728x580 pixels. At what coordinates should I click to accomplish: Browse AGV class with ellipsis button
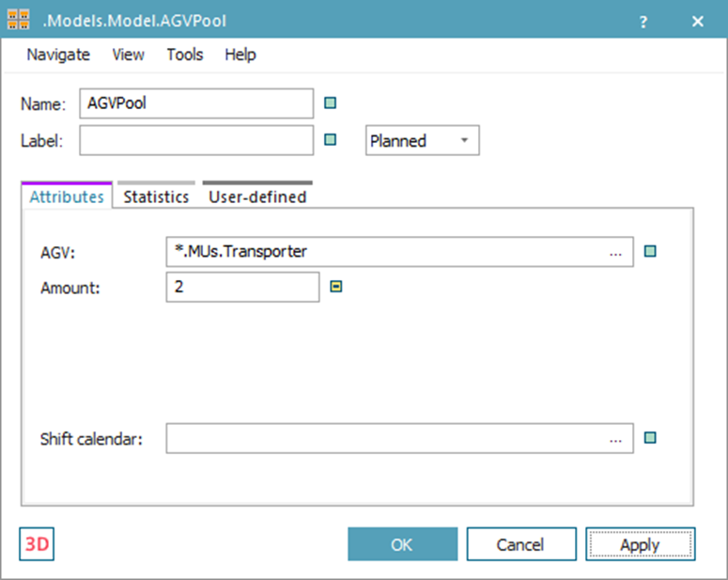[x=615, y=252]
